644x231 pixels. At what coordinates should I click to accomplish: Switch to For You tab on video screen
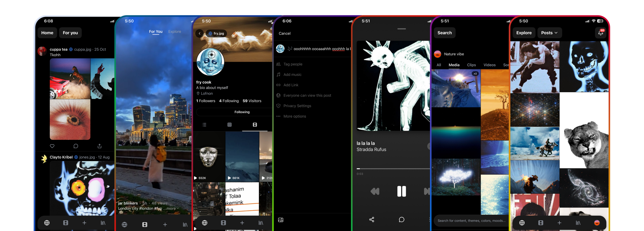156,32
